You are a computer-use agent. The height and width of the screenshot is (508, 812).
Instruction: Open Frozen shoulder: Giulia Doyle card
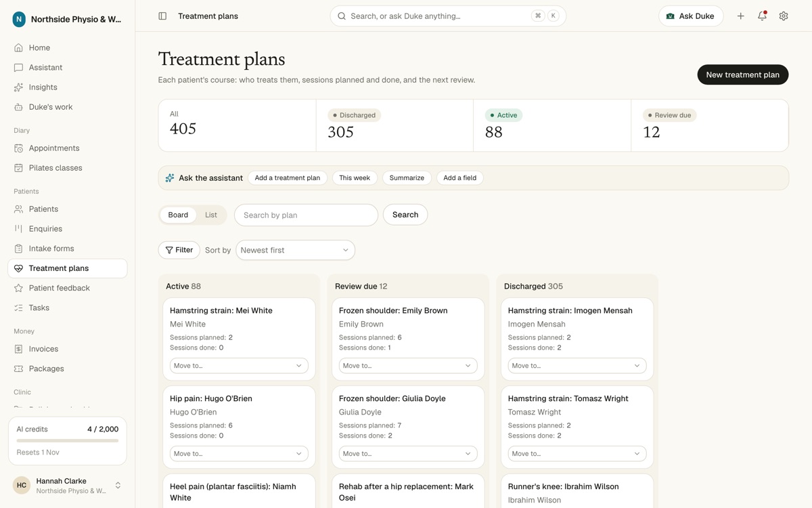tap(408, 427)
